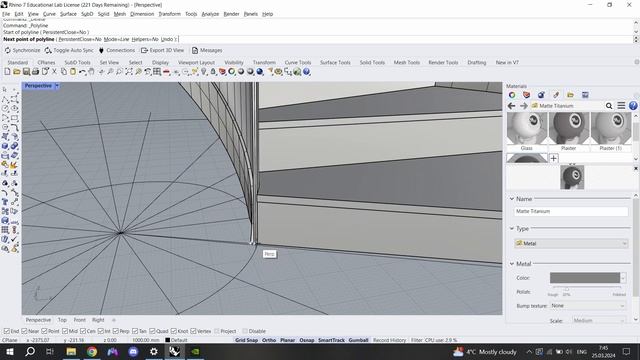Image resolution: width=640 pixels, height=360 pixels.
Task: Collapse the Type section
Action: pos(512,229)
